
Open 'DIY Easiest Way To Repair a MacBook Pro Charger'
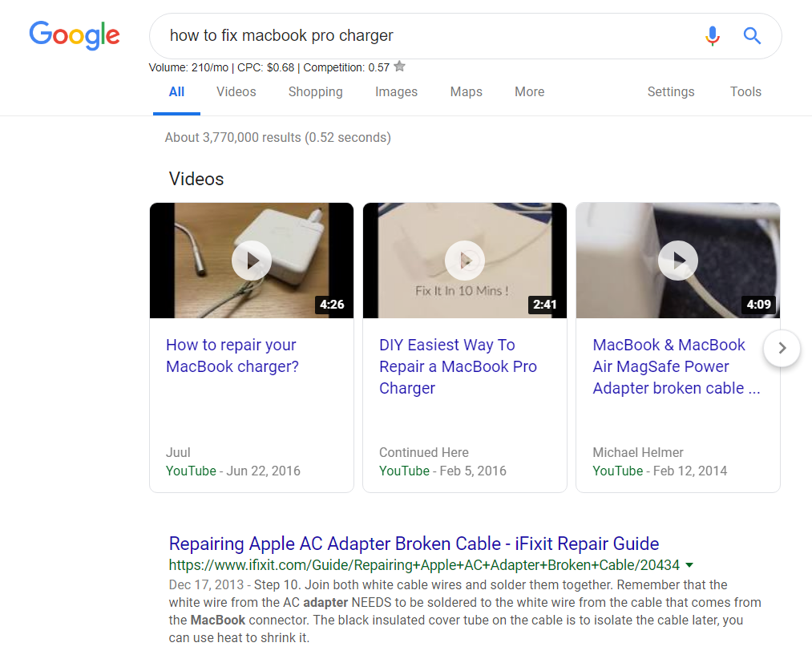point(458,366)
